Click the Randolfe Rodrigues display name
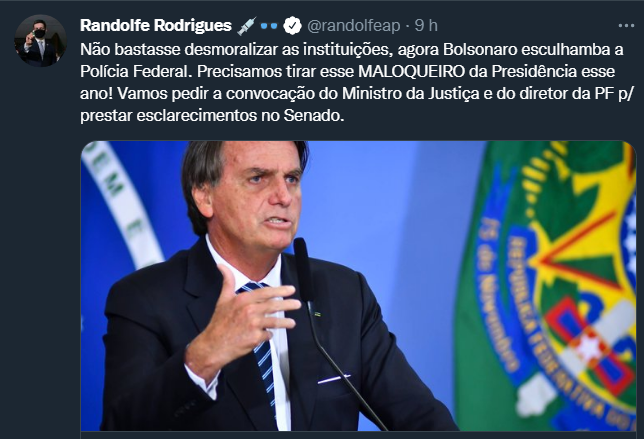Viewport: 644px width, 439px height. coord(155,24)
